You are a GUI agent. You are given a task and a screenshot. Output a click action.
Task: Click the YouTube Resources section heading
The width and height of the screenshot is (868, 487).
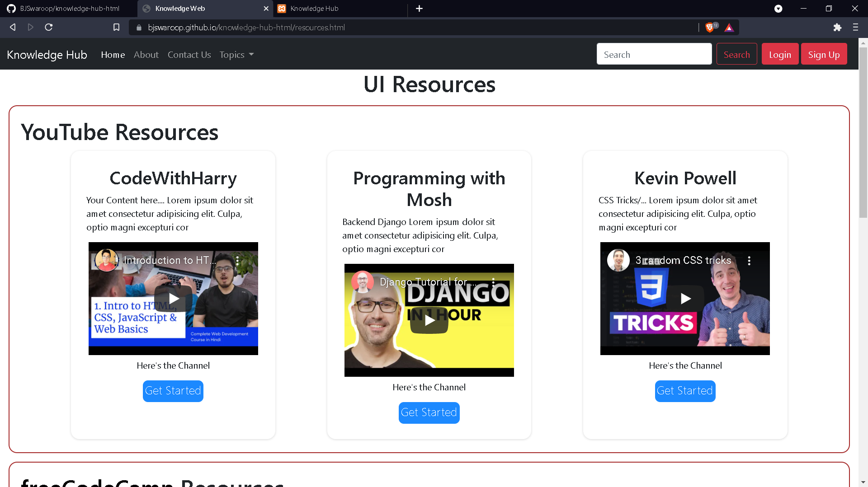pos(119,132)
